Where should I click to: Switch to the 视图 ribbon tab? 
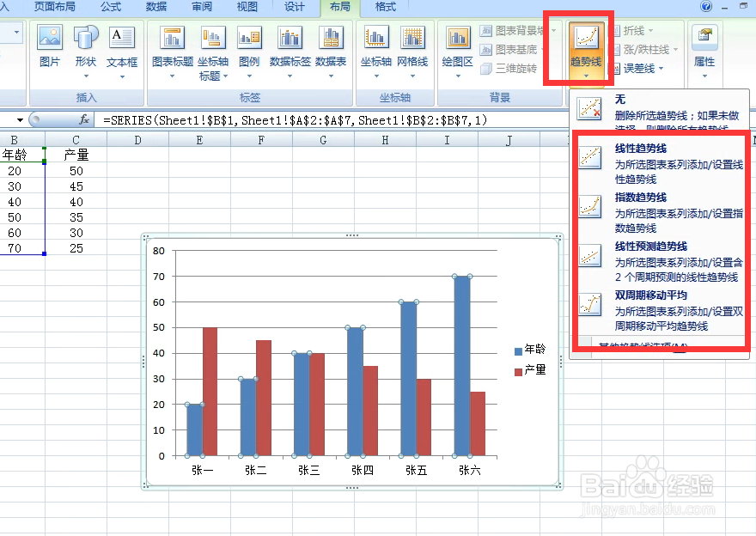[246, 8]
